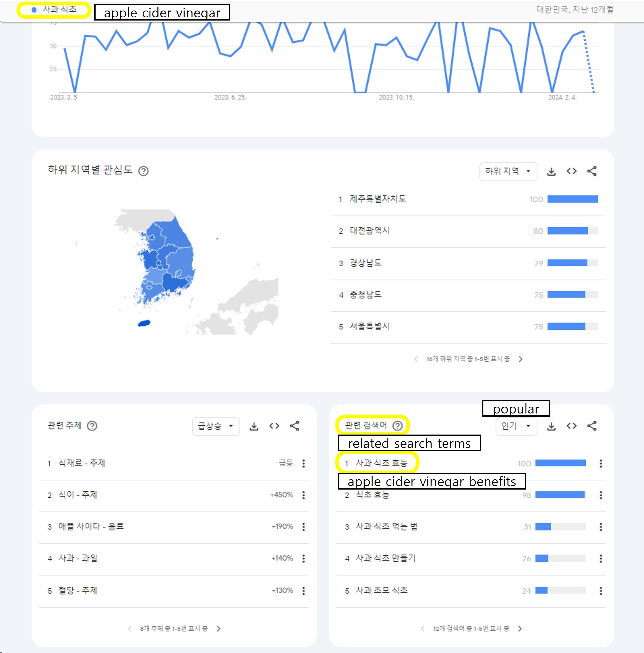
Task: Open 사과 식초 먹는 법 query
Action: 387,527
